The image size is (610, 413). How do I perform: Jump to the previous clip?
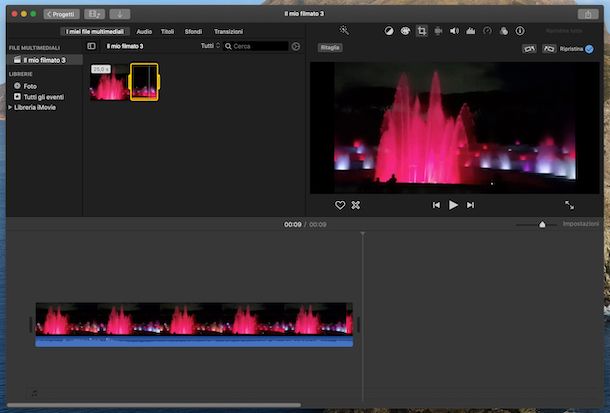pos(436,205)
